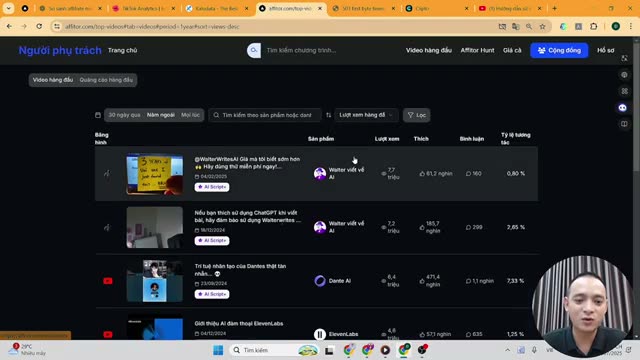640x360 pixels.
Task: Open the ElevenLabs video thumbnail
Action: pos(155,327)
